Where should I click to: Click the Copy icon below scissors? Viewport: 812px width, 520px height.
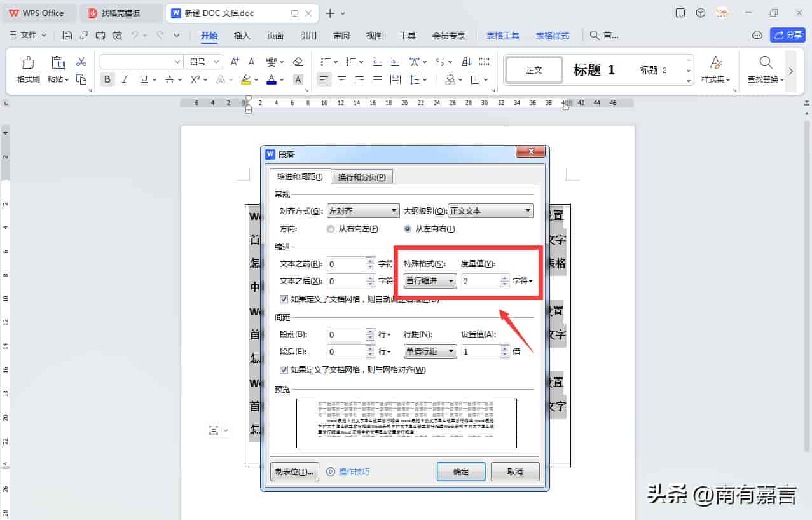coord(81,79)
